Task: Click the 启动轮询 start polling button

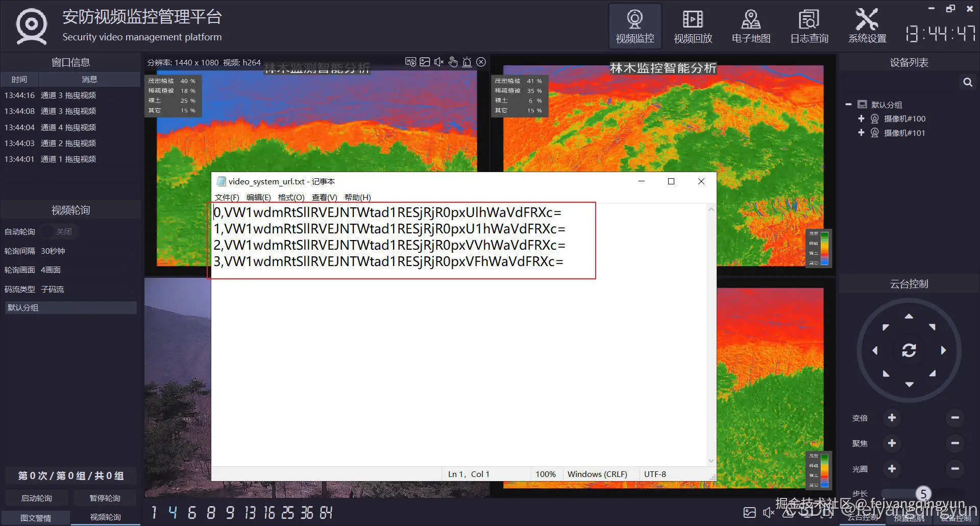Action: point(37,498)
